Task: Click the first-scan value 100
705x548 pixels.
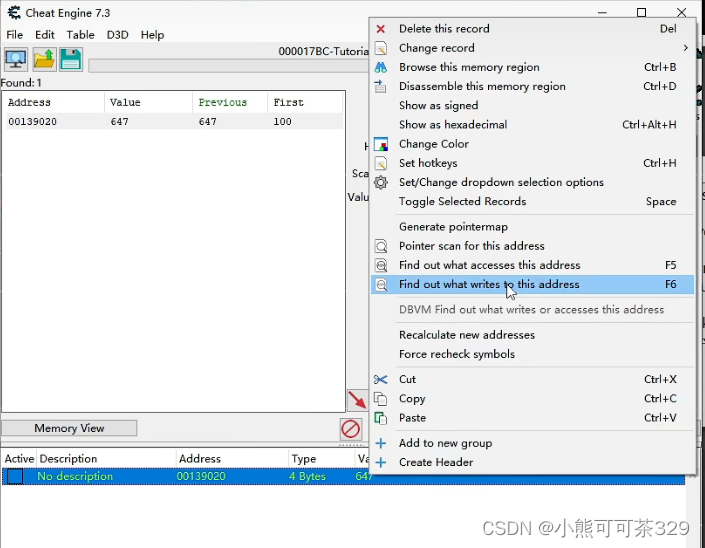Action: click(282, 122)
